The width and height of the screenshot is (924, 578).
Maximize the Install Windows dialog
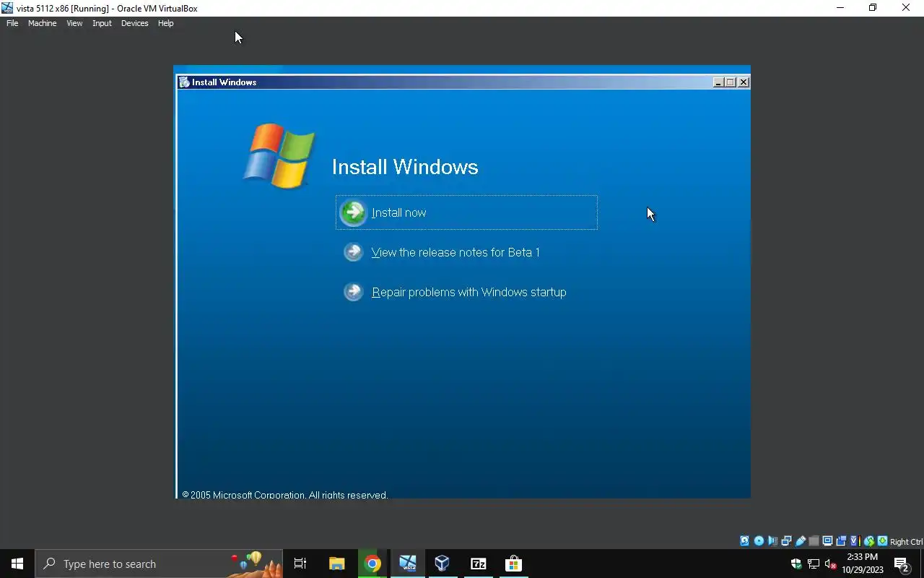click(x=731, y=82)
